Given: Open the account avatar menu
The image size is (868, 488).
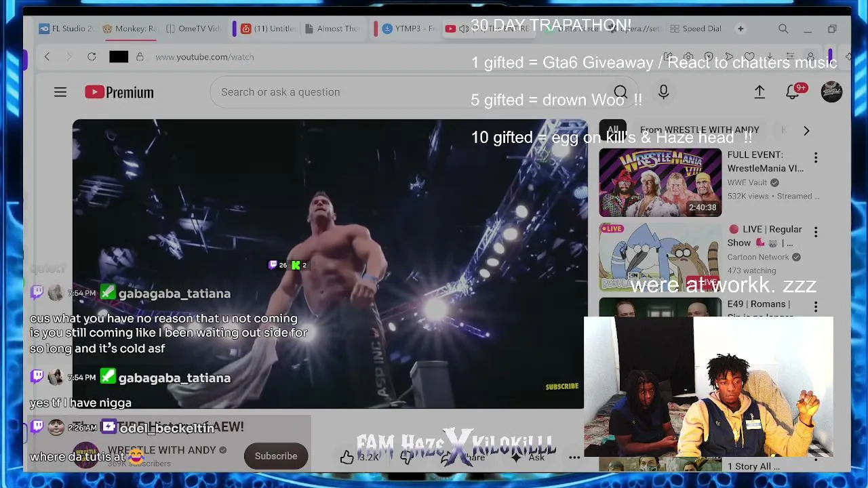Looking at the screenshot, I should 831,92.
